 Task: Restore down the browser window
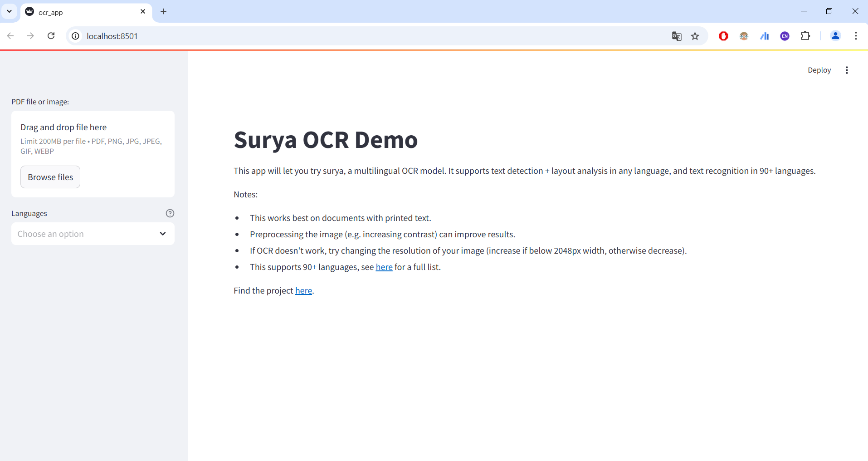pyautogui.click(x=829, y=11)
